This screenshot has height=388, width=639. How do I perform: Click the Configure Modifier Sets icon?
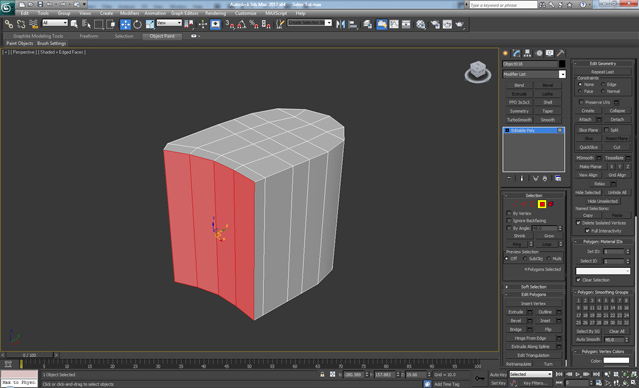coord(558,179)
